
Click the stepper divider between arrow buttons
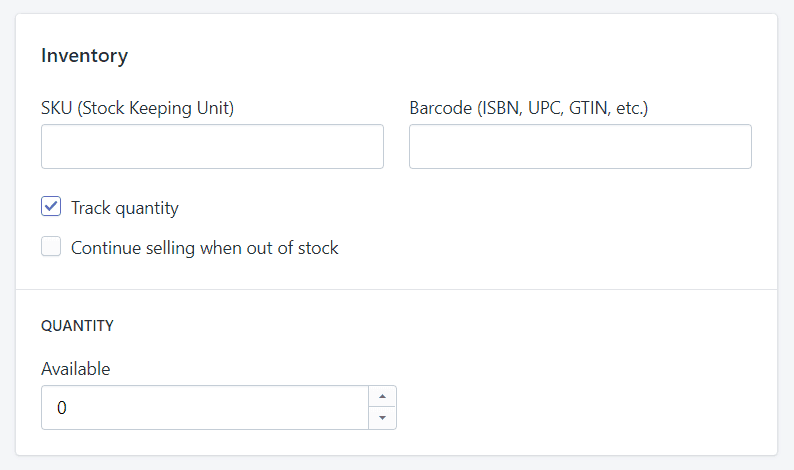pos(382,407)
